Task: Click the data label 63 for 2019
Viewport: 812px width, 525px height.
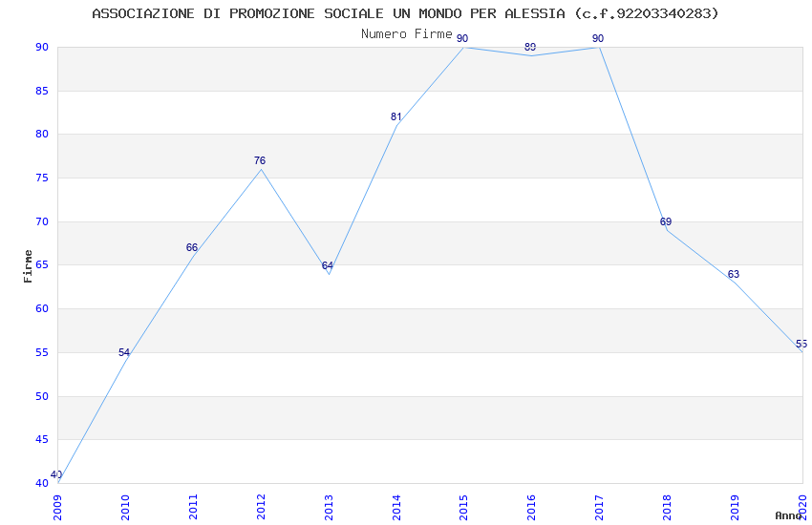Action: click(734, 274)
